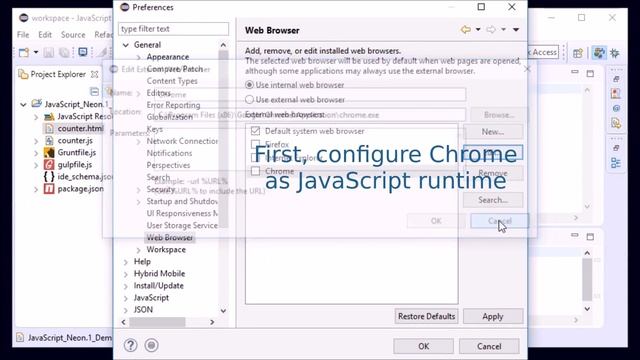Click the round record icon beside Help
640x360 pixels.
pyautogui.click(x=151, y=345)
